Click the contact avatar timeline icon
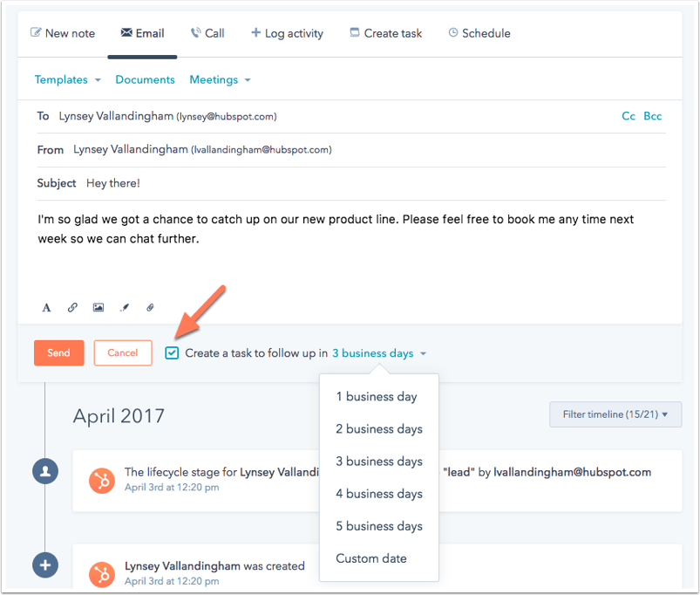Screen dimensions: 700x595 click(45, 471)
